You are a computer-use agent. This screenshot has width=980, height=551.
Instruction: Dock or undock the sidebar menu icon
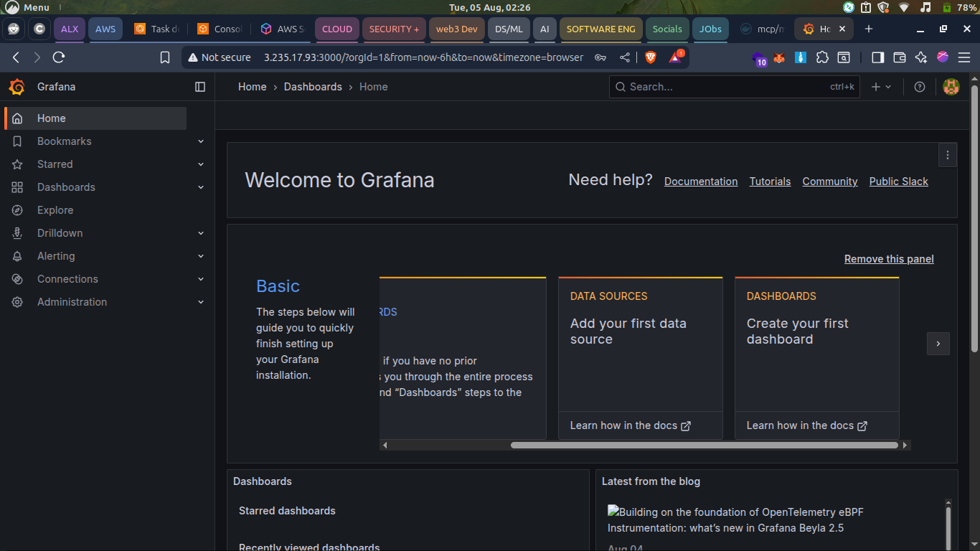coord(200,87)
